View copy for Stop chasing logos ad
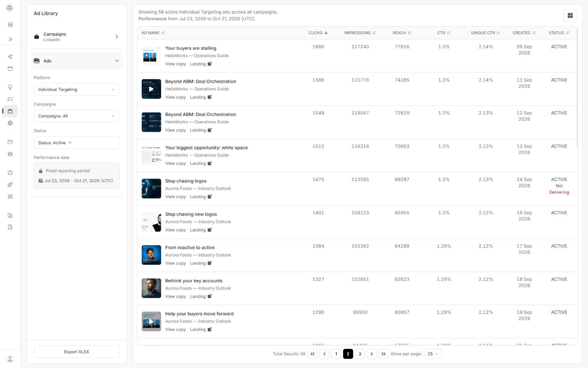The width and height of the screenshot is (588, 368). pyautogui.click(x=175, y=197)
